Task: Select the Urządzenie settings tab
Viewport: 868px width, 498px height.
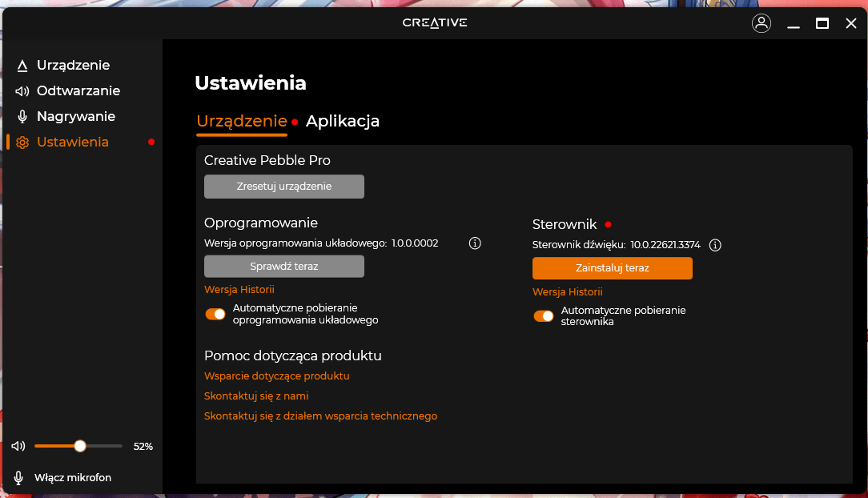Action: [241, 121]
